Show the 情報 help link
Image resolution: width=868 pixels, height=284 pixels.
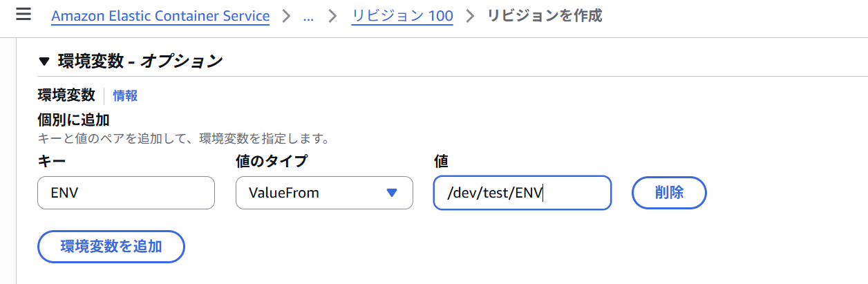125,96
